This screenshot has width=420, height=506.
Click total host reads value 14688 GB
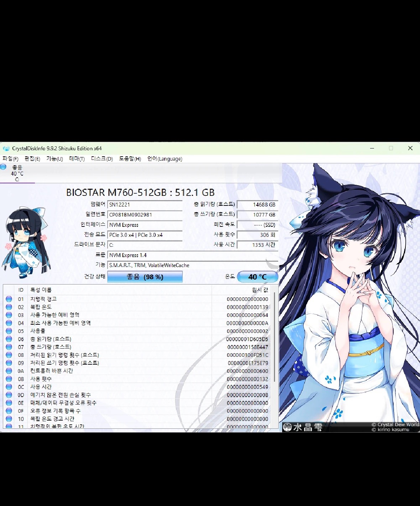pos(258,205)
